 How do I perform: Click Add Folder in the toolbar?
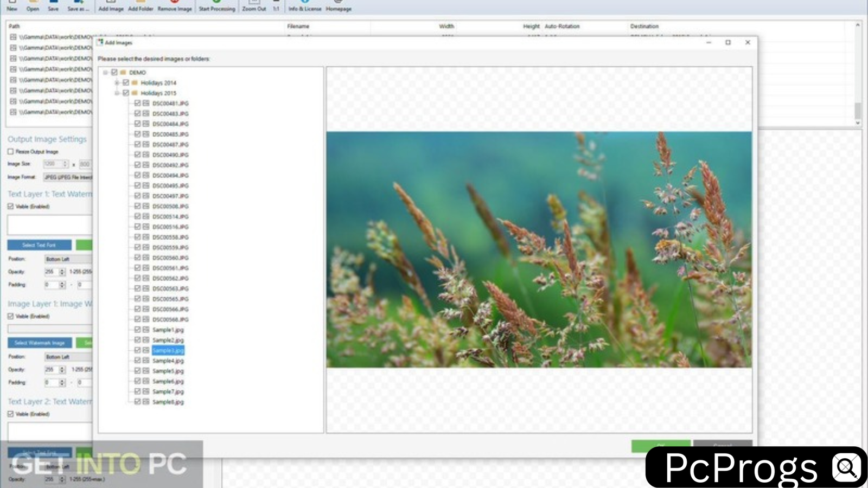coord(141,6)
